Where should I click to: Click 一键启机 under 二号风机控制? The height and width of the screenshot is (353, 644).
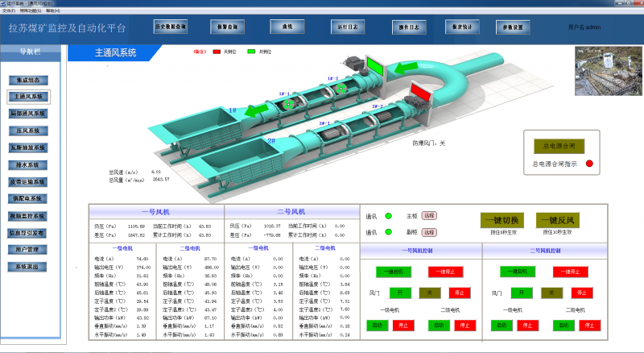click(x=518, y=272)
